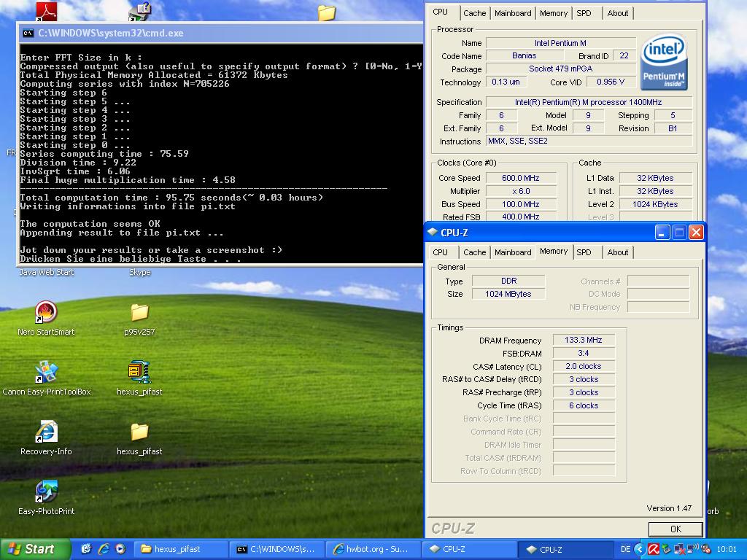
Task: Open Cache tab in back CPU-Z window
Action: click(x=474, y=13)
